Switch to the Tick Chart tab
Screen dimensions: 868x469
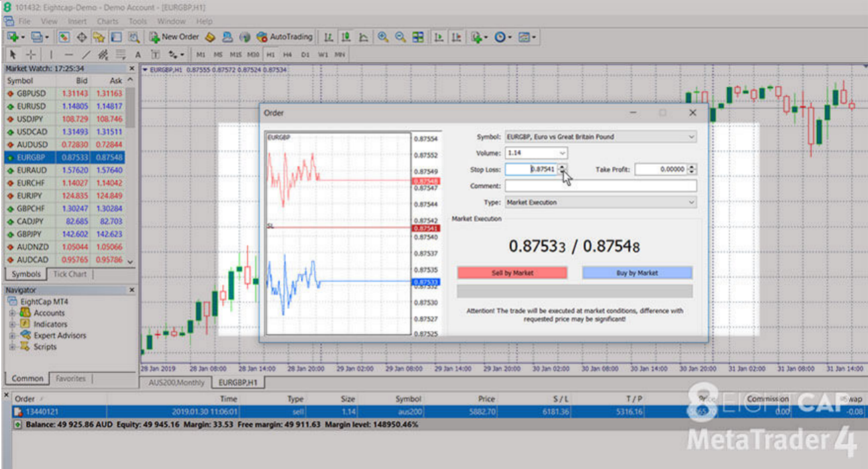[70, 274]
